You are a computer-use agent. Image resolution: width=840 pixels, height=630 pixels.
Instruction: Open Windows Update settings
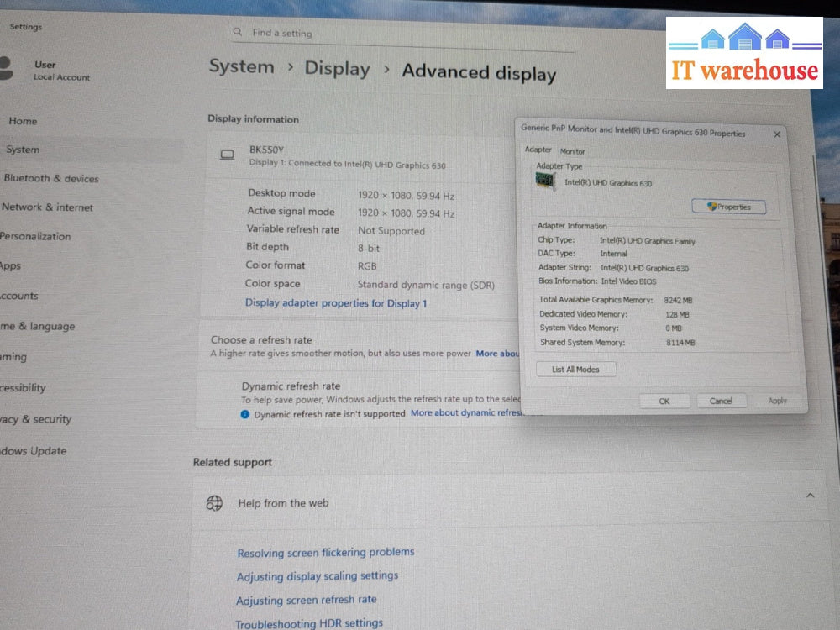tap(34, 451)
